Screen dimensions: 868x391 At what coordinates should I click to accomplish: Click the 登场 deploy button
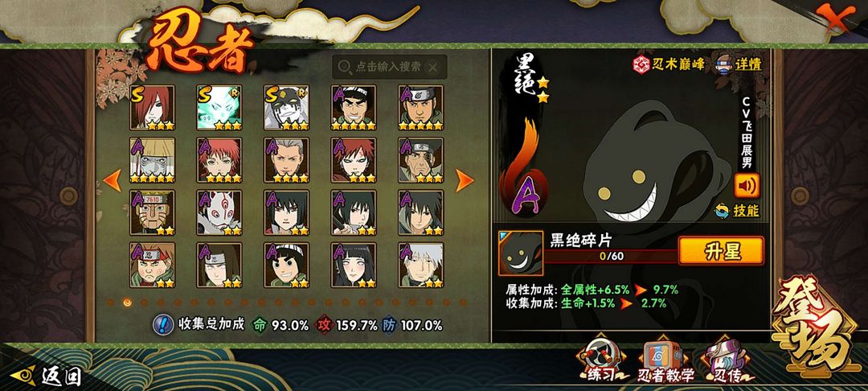point(816,327)
